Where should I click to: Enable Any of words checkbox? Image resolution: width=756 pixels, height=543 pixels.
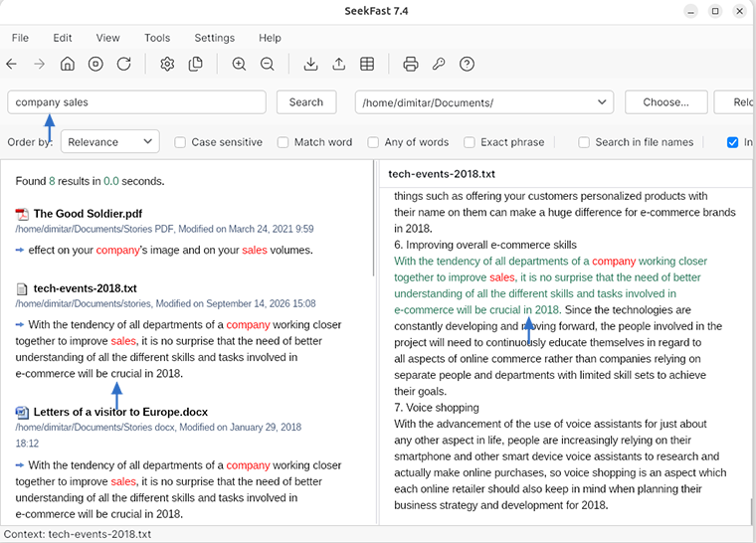pyautogui.click(x=373, y=142)
